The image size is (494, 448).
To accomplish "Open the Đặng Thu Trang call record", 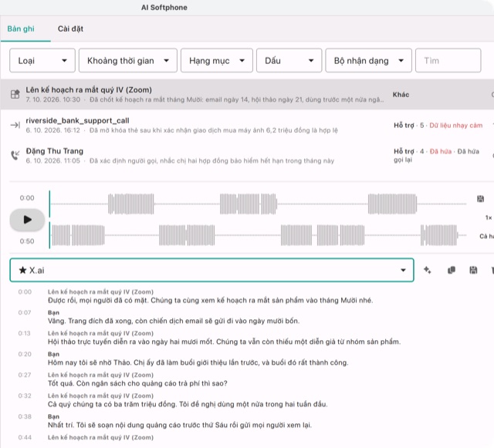I will tap(247, 156).
